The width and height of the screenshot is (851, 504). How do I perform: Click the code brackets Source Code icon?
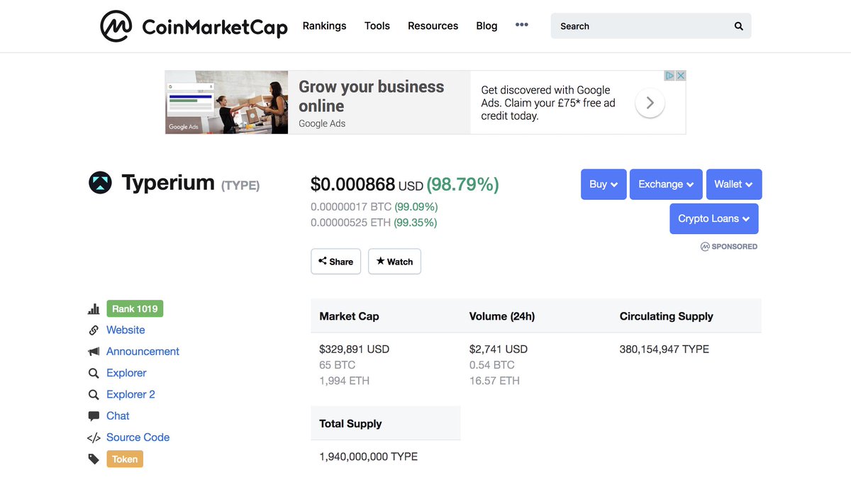pos(94,438)
